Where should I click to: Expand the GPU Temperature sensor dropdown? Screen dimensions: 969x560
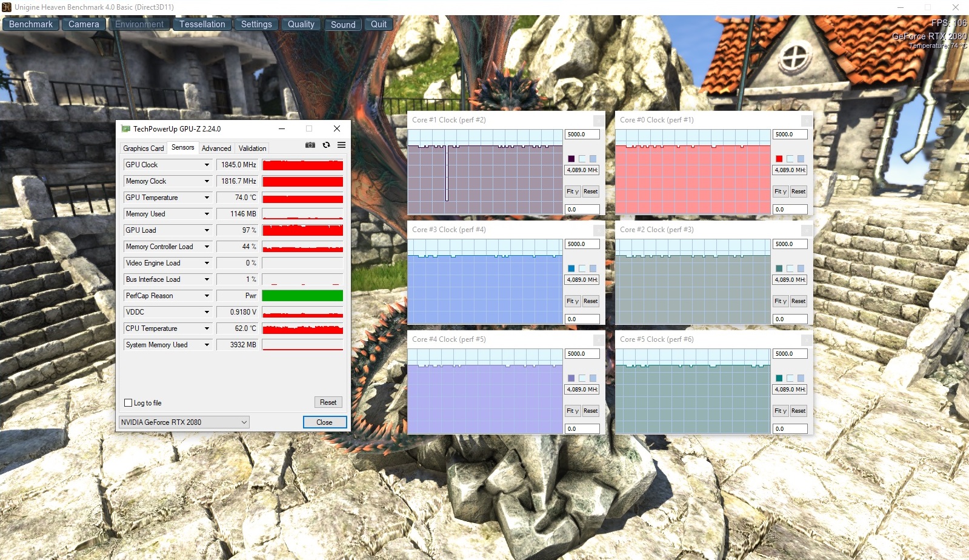click(x=207, y=198)
